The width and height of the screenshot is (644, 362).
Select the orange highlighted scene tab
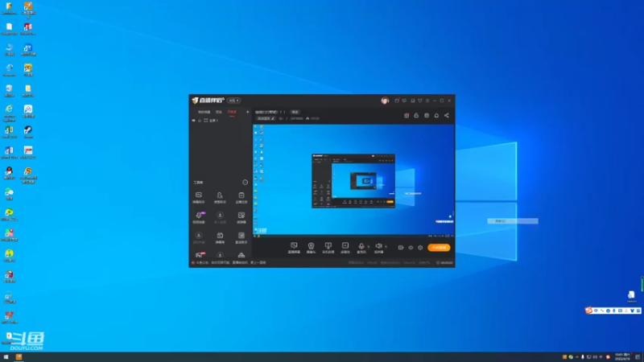click(232, 112)
